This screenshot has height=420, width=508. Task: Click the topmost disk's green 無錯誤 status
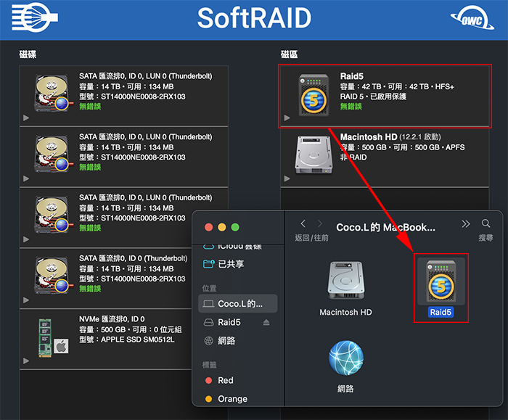90,106
